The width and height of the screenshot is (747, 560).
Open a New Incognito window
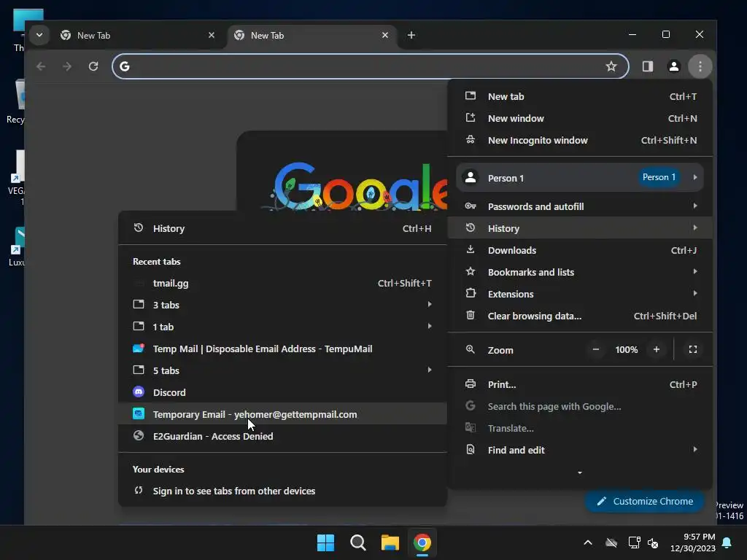[580, 141]
